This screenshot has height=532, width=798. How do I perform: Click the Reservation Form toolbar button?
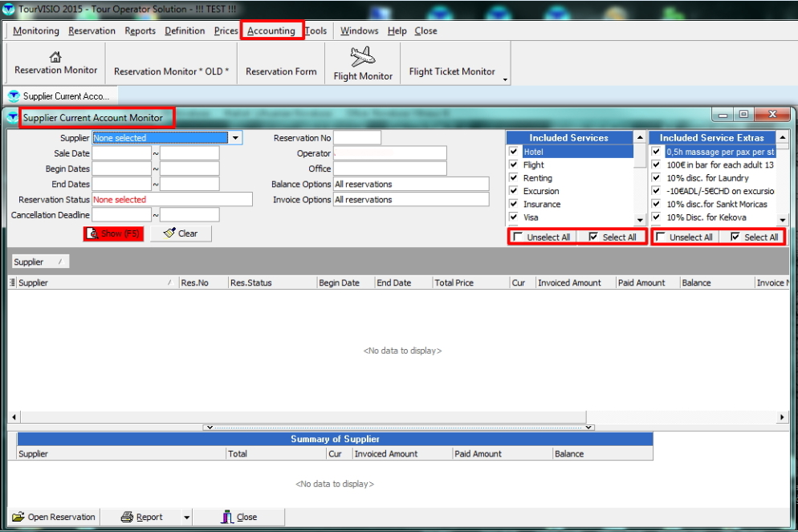[x=281, y=71]
